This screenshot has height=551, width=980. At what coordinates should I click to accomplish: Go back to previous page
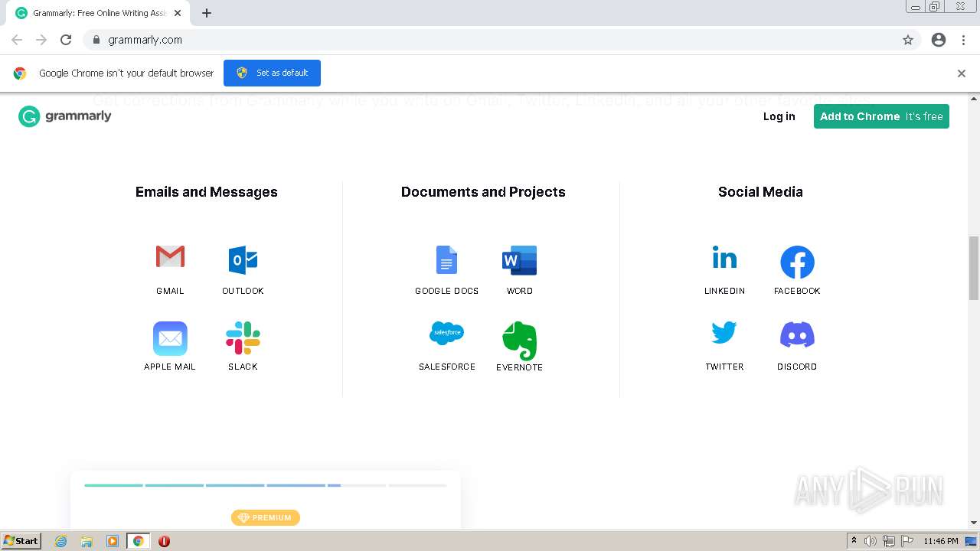tap(17, 40)
